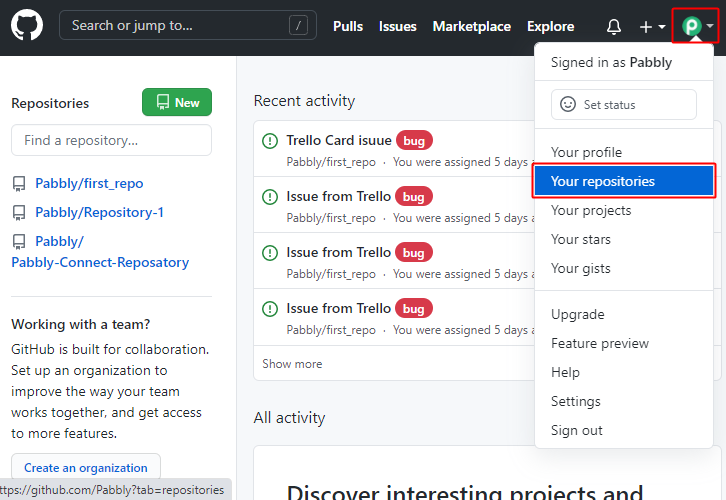Open the Pabbly/Repository-1 link
The width and height of the screenshot is (726, 500).
coord(99,212)
